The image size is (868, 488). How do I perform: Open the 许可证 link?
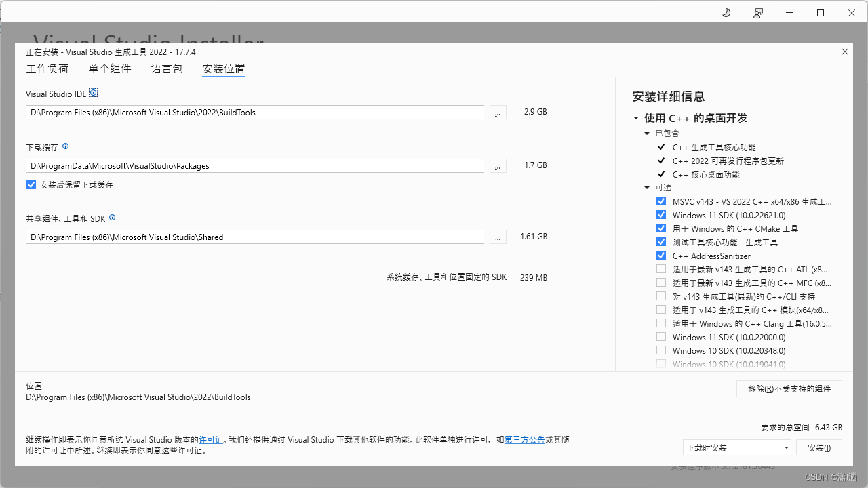coord(211,440)
